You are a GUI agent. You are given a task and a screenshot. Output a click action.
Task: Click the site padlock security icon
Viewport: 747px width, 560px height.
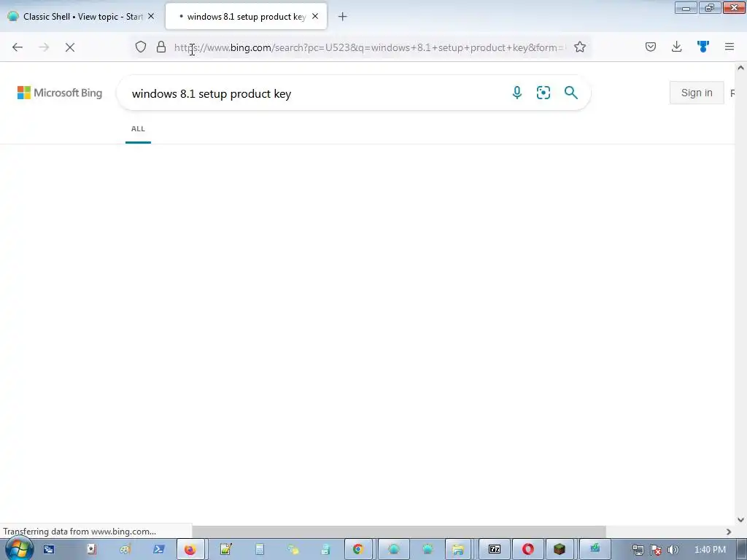click(x=161, y=47)
